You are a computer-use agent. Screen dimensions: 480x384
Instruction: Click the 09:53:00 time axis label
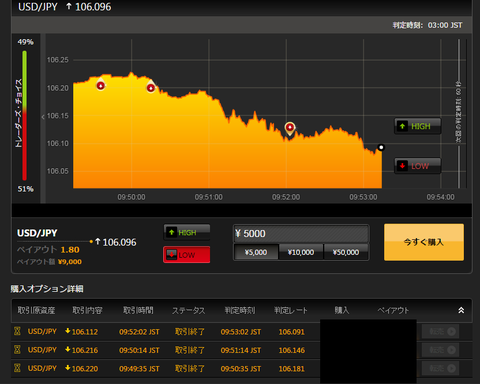[363, 197]
